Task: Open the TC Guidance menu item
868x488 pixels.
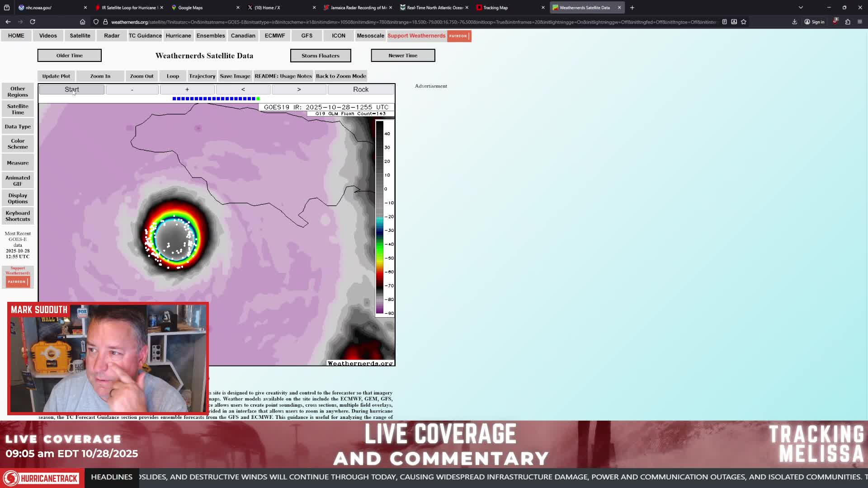Action: (x=145, y=36)
